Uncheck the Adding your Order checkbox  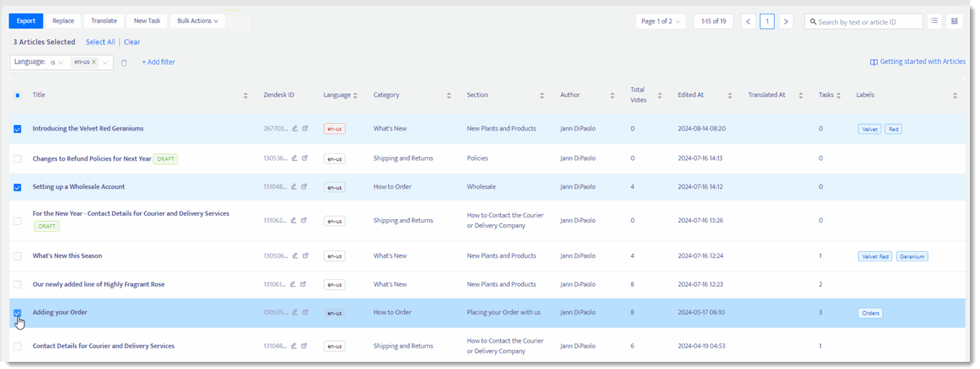(18, 313)
